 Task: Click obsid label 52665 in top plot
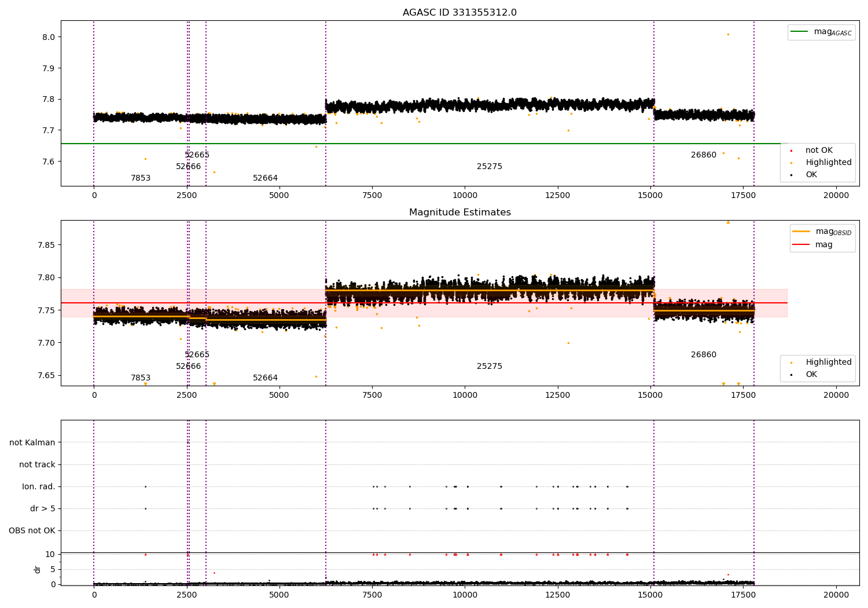(197, 155)
